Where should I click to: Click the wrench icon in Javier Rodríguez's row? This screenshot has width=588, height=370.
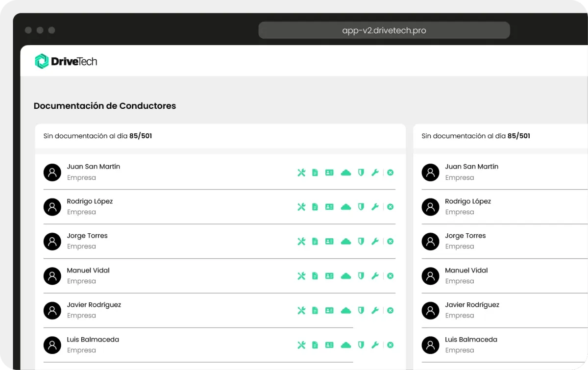click(375, 310)
